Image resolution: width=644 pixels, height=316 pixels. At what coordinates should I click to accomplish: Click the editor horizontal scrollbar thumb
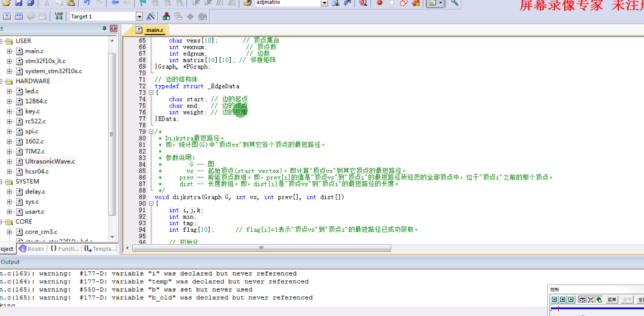click(x=261, y=248)
